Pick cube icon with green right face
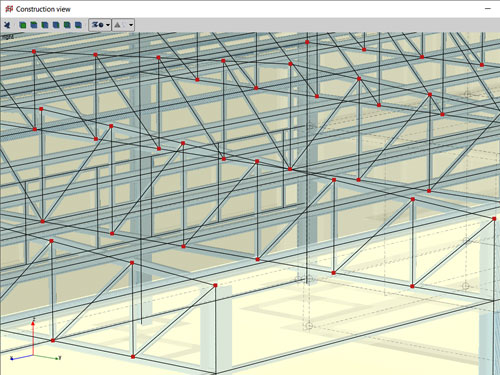The height and width of the screenshot is (375, 500). pyautogui.click(x=56, y=25)
